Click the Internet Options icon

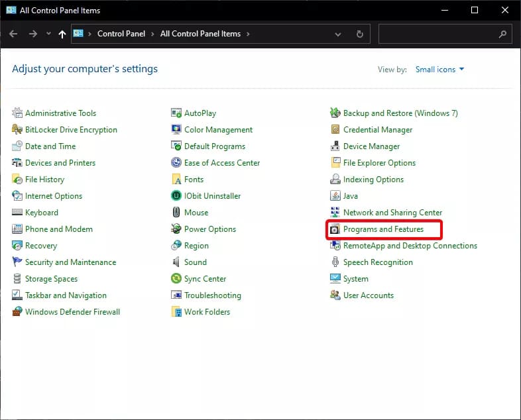[x=17, y=196]
